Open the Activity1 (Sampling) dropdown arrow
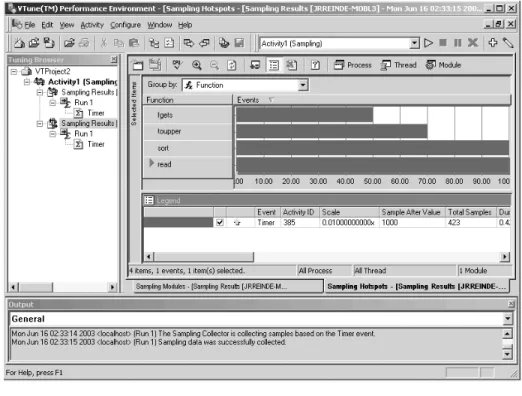Image resolution: width=522 pixels, height=396 pixels. pos(414,43)
